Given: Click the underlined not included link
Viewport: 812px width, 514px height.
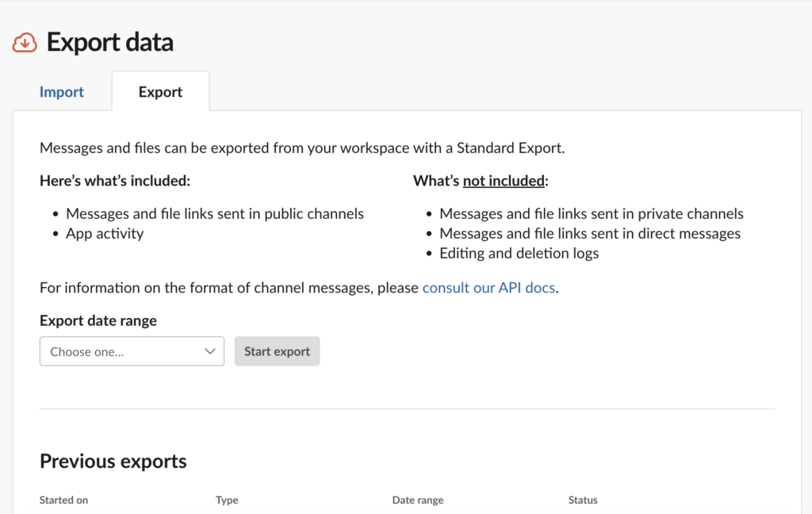Looking at the screenshot, I should [x=504, y=181].
